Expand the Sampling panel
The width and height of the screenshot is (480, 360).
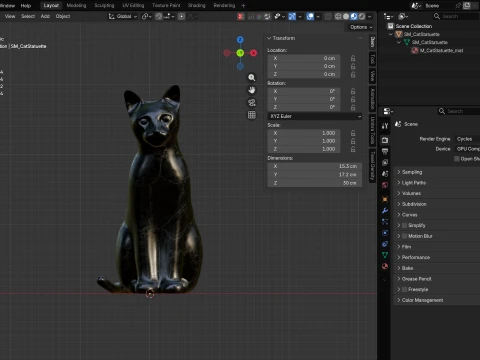pyautogui.click(x=437, y=172)
